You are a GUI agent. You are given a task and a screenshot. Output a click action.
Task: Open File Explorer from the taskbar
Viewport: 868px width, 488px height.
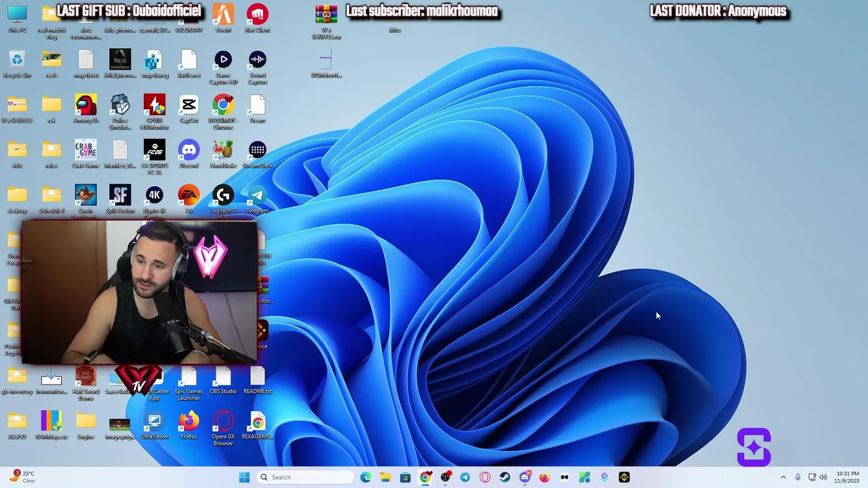coord(385,477)
